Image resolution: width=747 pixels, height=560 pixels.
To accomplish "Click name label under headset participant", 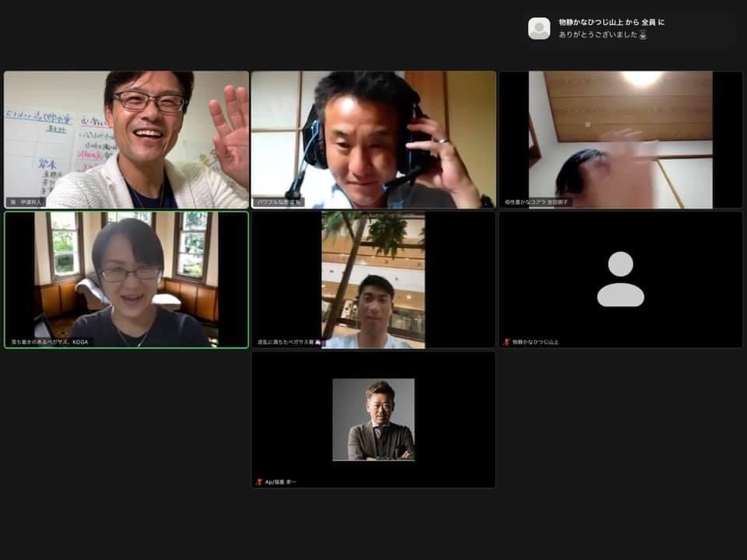I will [279, 202].
